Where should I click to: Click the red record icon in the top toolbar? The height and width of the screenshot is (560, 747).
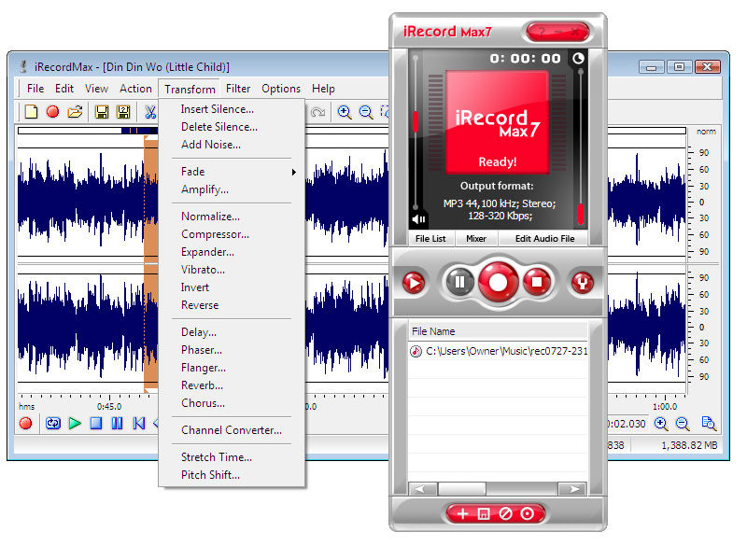(x=53, y=112)
